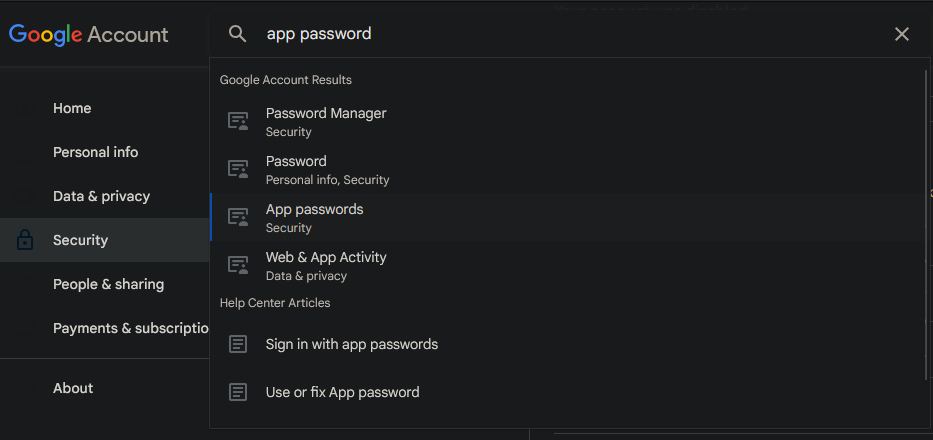Click the icon beside the Password result
Screen dimensions: 933x440
[x=238, y=170]
